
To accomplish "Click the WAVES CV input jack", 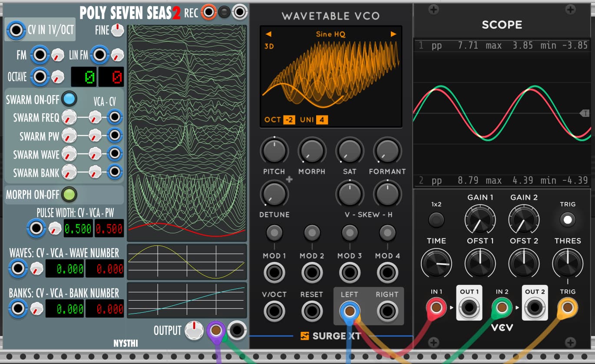I will tap(18, 268).
